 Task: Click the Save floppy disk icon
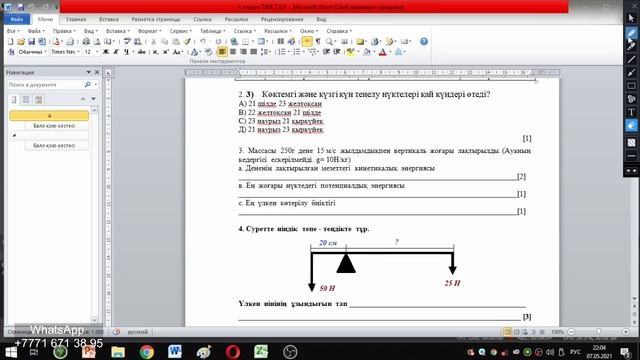[x=31, y=42]
